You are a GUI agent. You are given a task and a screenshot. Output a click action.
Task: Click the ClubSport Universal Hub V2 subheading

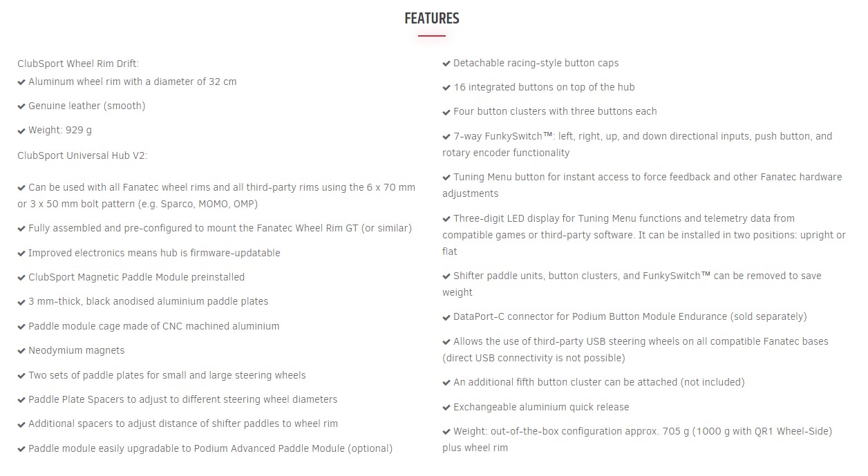pos(82,155)
